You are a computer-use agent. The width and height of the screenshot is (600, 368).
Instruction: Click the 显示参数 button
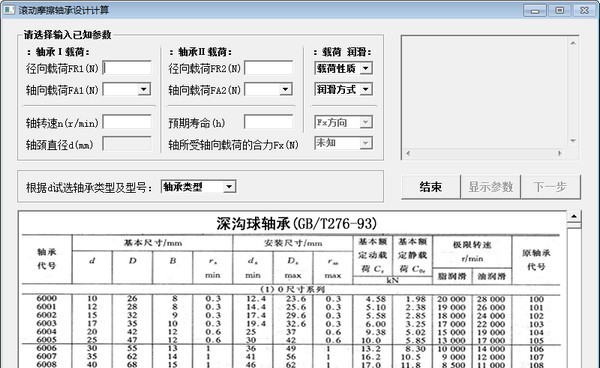click(x=491, y=187)
